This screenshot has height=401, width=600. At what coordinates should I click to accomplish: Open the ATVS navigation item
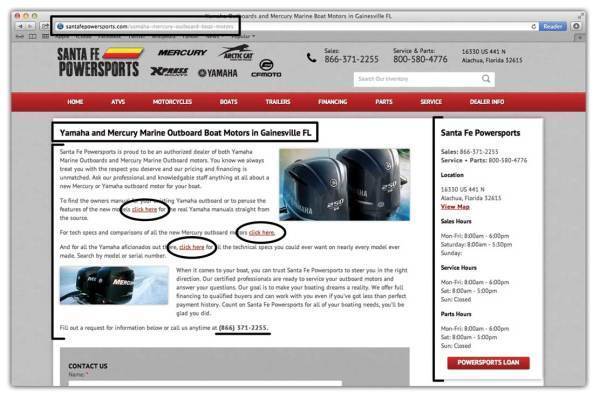click(118, 102)
